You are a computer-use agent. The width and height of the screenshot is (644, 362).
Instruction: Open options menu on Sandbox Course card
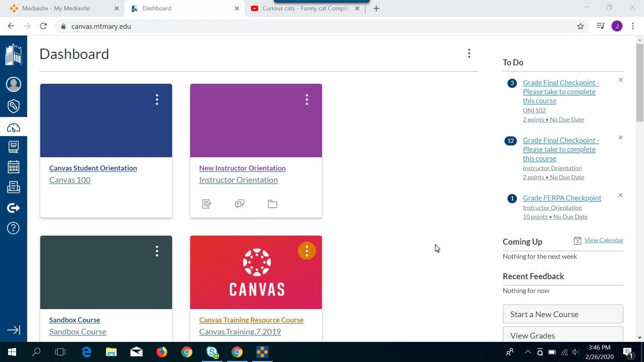point(156,251)
